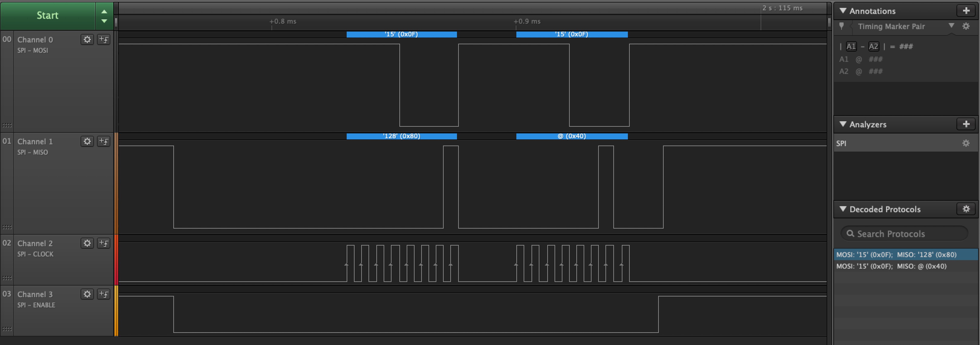Image resolution: width=980 pixels, height=345 pixels.
Task: Add a new annotation with plus button
Action: (x=966, y=11)
